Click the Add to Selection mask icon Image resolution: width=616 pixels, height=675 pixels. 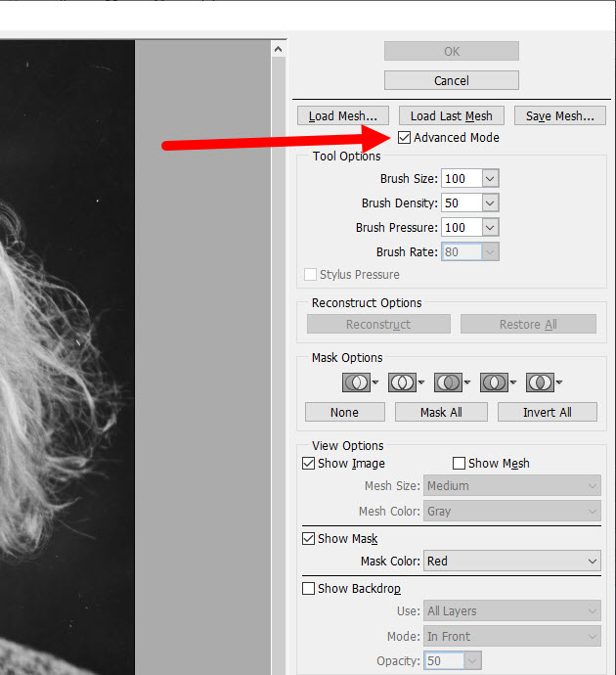point(402,382)
